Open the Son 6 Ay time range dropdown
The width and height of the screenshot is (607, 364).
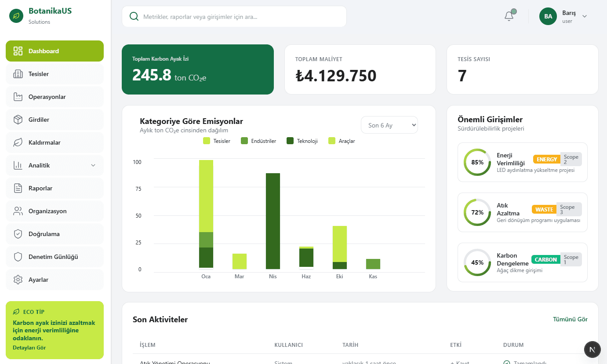389,125
